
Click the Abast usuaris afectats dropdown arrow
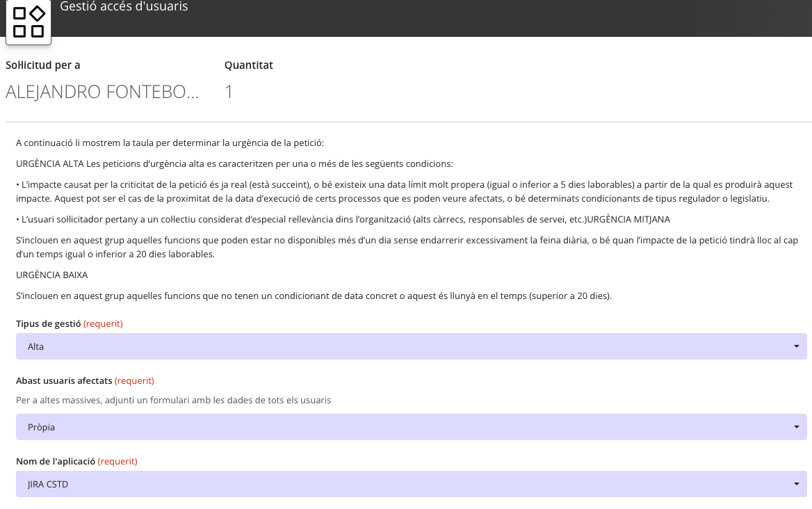(796, 428)
